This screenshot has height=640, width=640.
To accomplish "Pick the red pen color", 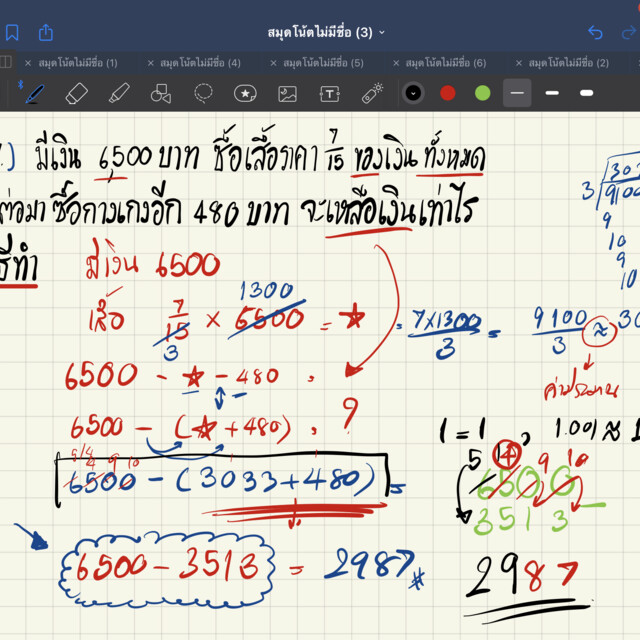I will point(448,93).
